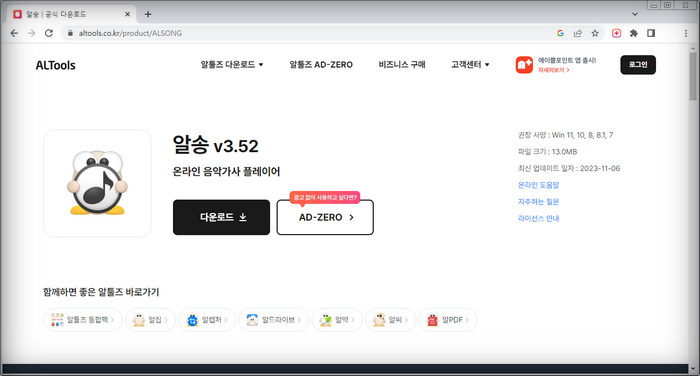Toggle the browser side panel
The width and height of the screenshot is (700, 376).
point(651,33)
